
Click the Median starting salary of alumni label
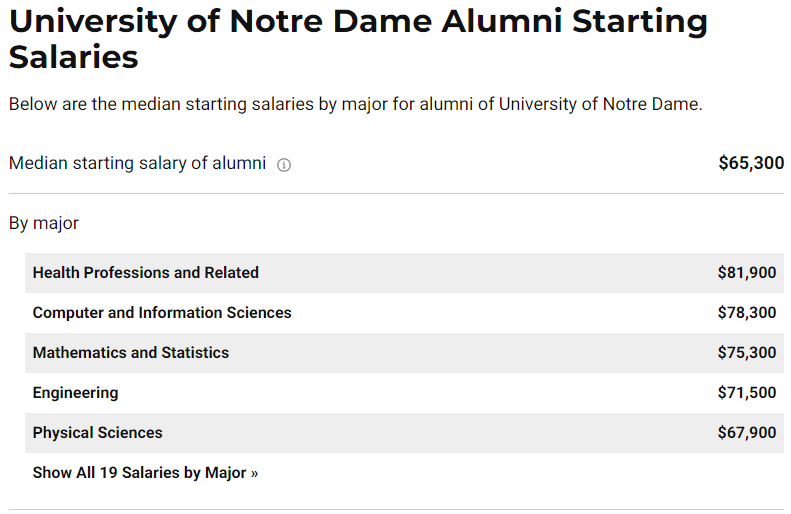click(x=137, y=163)
